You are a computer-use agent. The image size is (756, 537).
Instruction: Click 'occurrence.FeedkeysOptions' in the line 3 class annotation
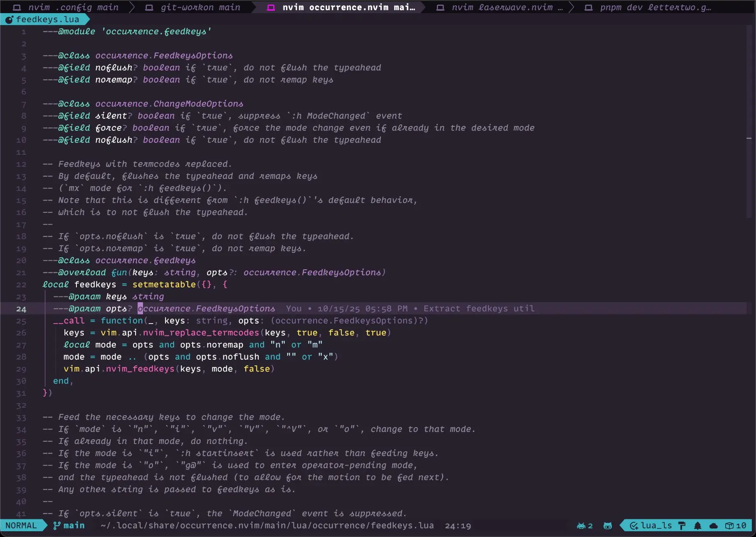pyautogui.click(x=164, y=55)
